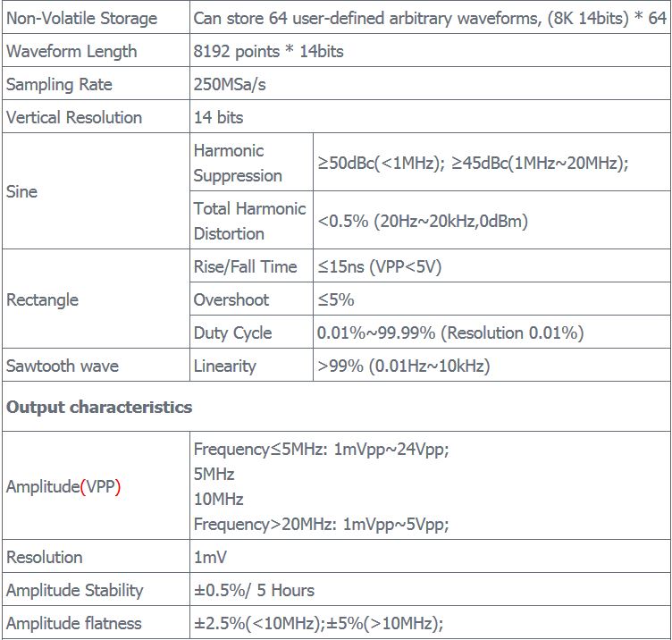Select the "Waveform Length" label cell
Image resolution: width=672 pixels, height=640 pixels.
click(x=71, y=51)
